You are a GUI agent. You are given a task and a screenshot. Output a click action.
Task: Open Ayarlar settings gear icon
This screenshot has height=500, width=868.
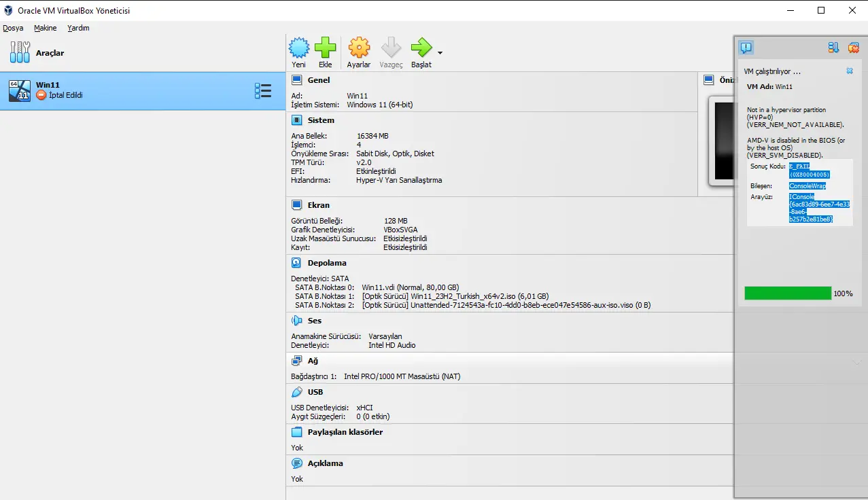pos(359,48)
